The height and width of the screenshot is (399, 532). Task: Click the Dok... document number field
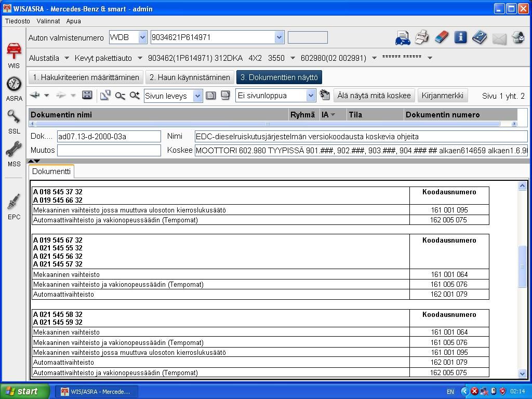click(x=109, y=137)
